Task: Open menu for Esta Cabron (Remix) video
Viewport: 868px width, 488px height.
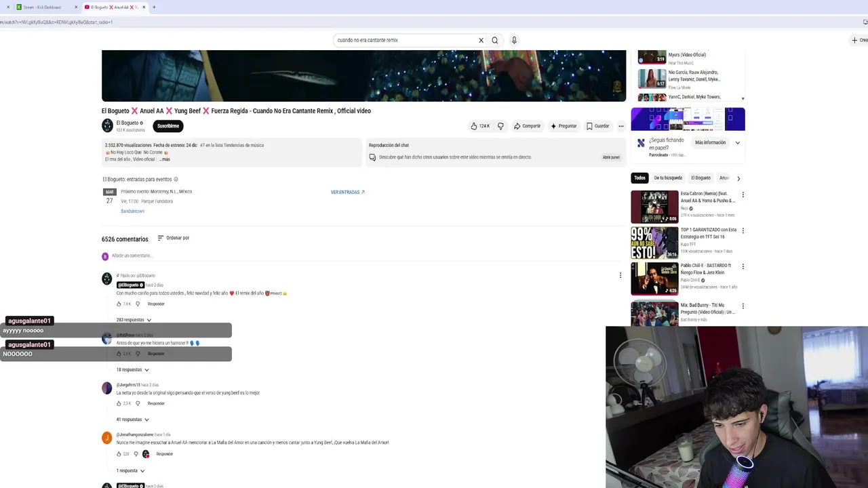Action: pyautogui.click(x=743, y=195)
